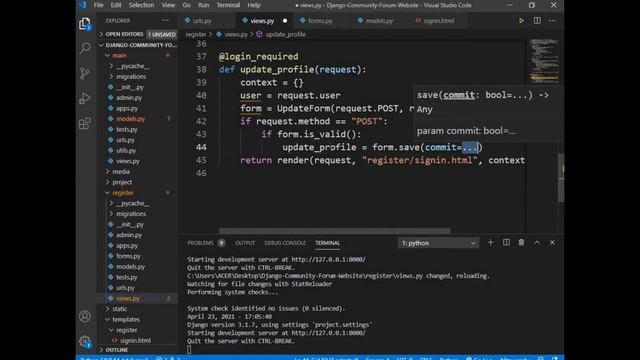The height and width of the screenshot is (360, 640).
Task: Run Python file with play icon
Action: [x=521, y=21]
